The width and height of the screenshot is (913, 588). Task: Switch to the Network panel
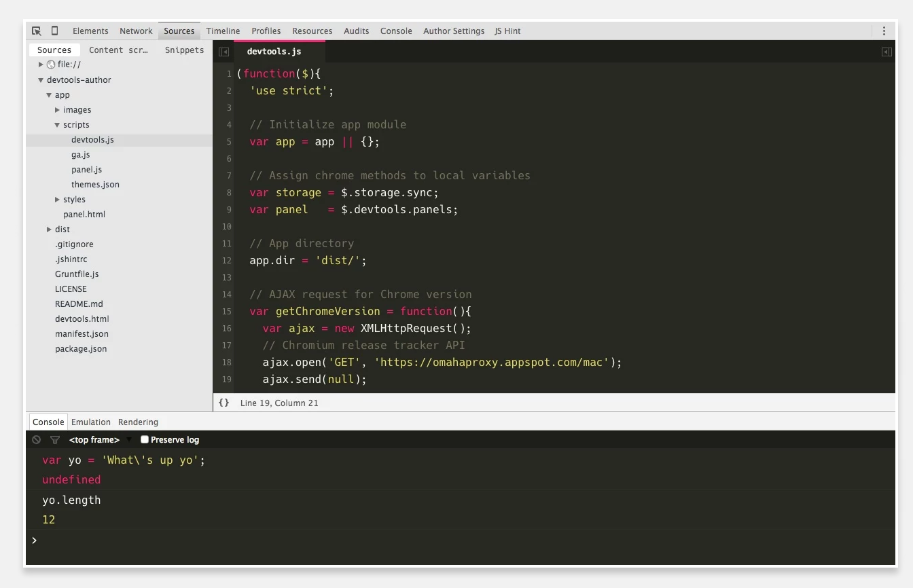pyautogui.click(x=136, y=31)
